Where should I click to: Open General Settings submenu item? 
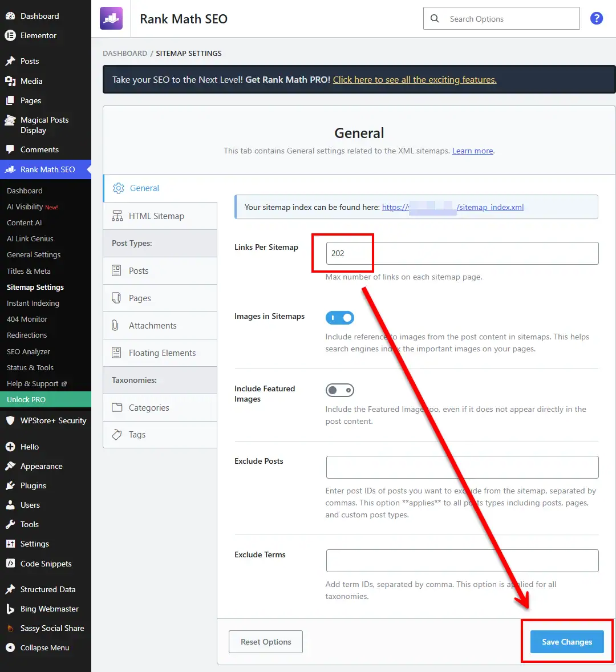pos(34,254)
